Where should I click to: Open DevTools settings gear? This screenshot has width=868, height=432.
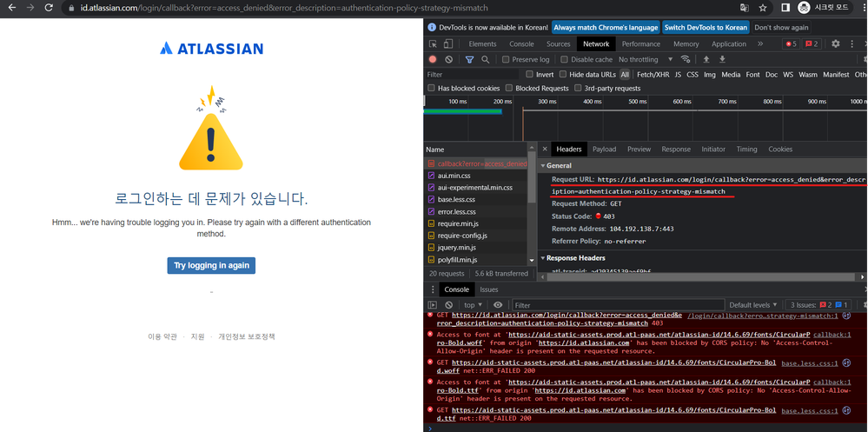point(835,43)
